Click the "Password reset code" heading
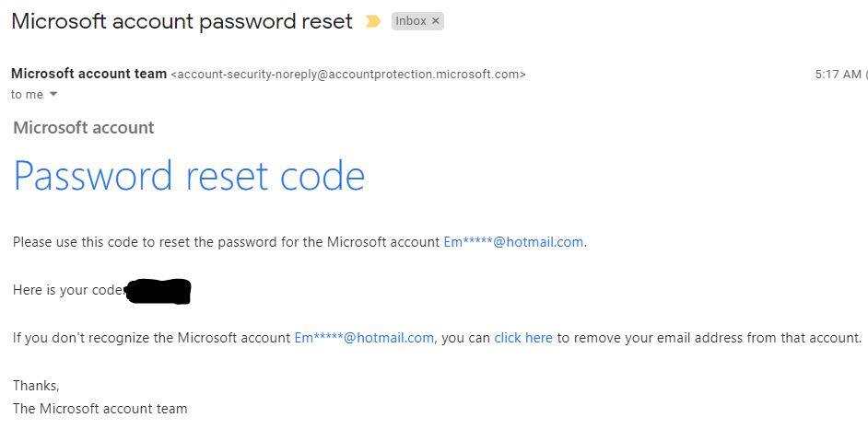 pos(189,176)
